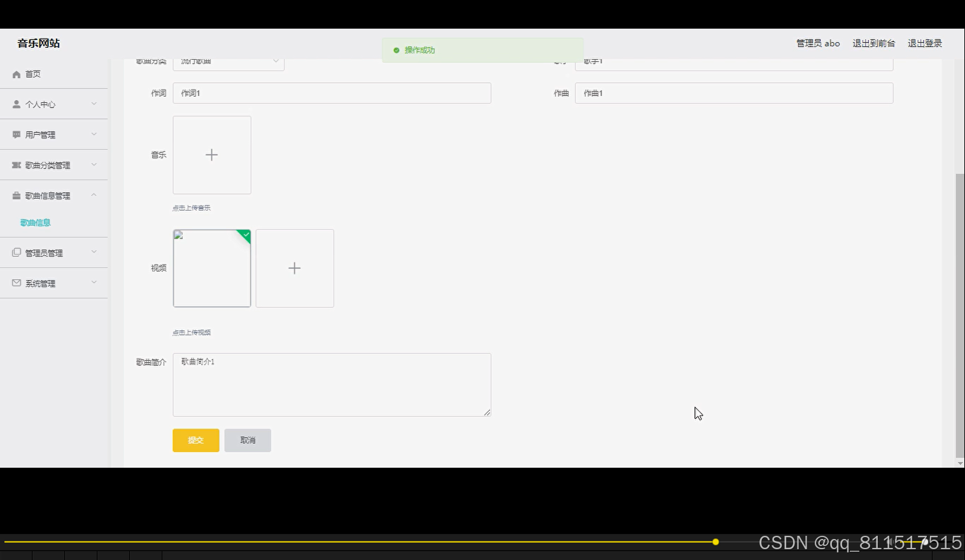The height and width of the screenshot is (560, 965).
Task: Click into the 歌曲简介 textarea
Action: point(332,385)
